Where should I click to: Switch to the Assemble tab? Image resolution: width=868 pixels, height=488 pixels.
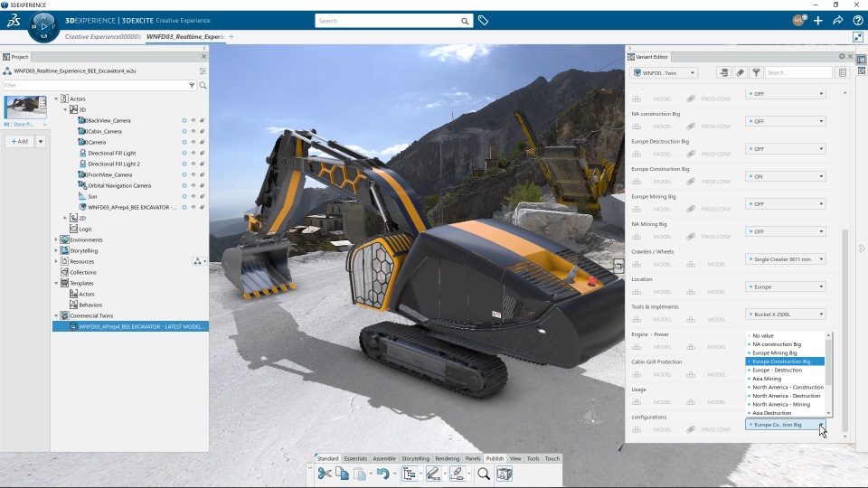384,458
